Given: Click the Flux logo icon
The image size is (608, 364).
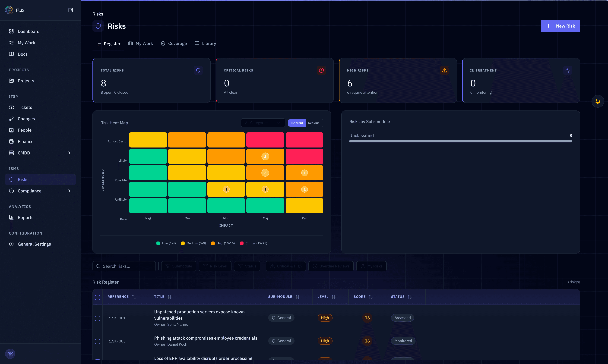Looking at the screenshot, I should tap(9, 10).
